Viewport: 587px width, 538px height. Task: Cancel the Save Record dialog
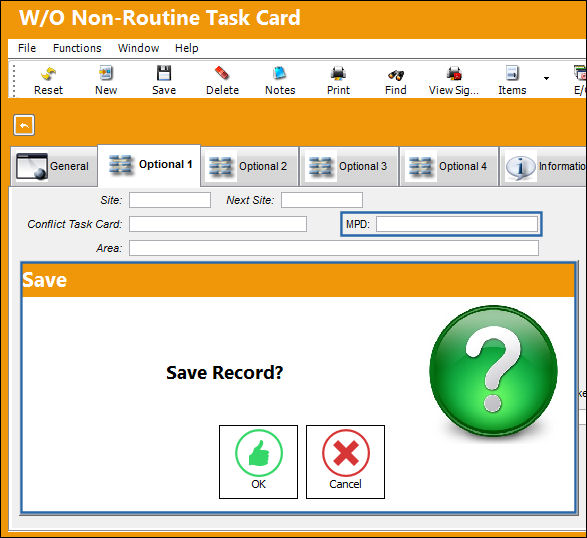click(x=345, y=462)
